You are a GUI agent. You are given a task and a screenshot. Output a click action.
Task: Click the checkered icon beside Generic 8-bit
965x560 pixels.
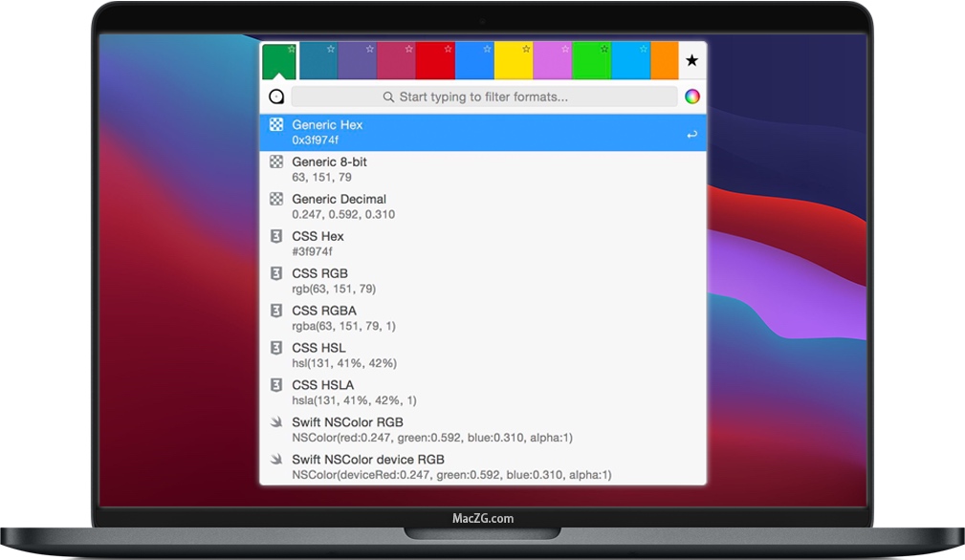pos(276,162)
